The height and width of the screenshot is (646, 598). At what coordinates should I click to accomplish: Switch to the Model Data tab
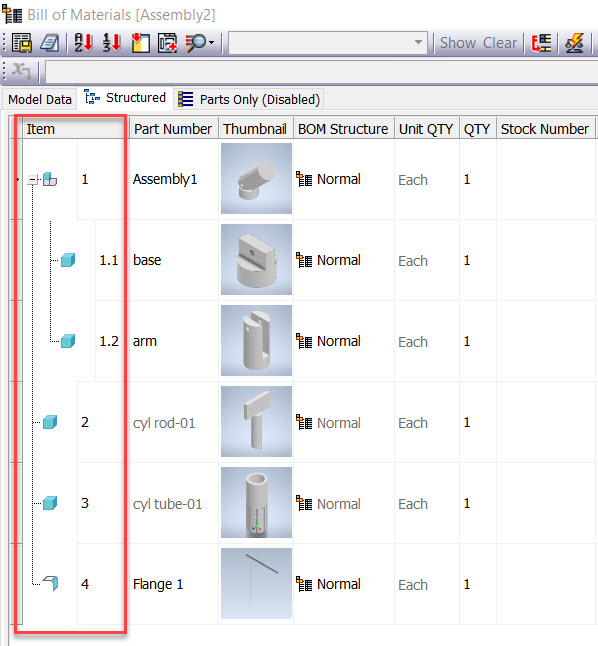(x=40, y=99)
